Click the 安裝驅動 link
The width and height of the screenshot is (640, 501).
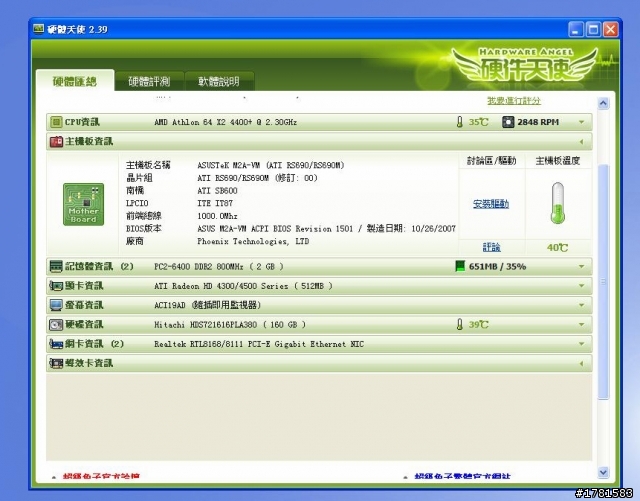pyautogui.click(x=491, y=203)
